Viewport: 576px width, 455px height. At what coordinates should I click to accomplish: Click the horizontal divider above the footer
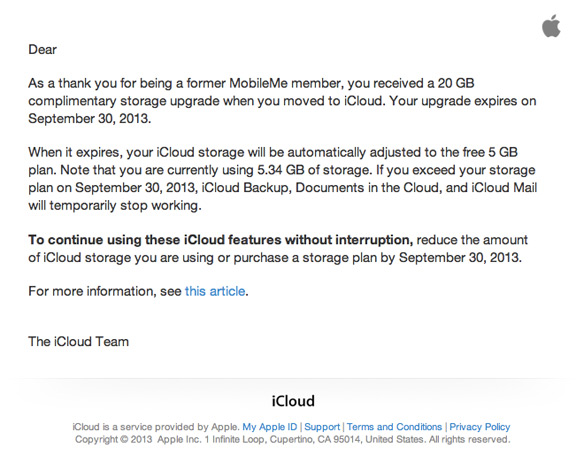point(288,378)
